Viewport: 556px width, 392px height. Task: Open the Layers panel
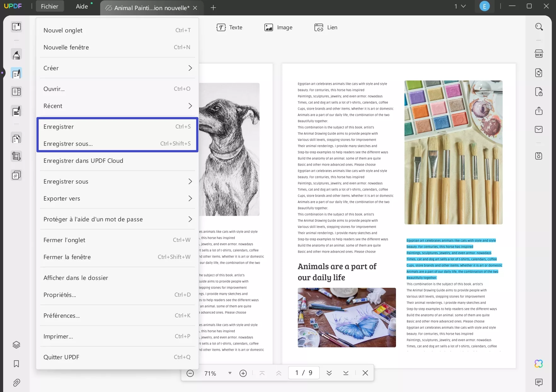click(16, 344)
